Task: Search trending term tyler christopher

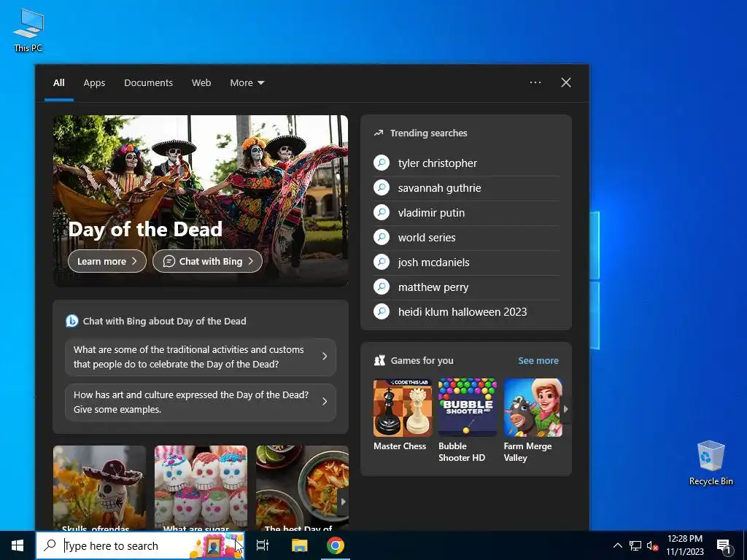Action: [466, 163]
